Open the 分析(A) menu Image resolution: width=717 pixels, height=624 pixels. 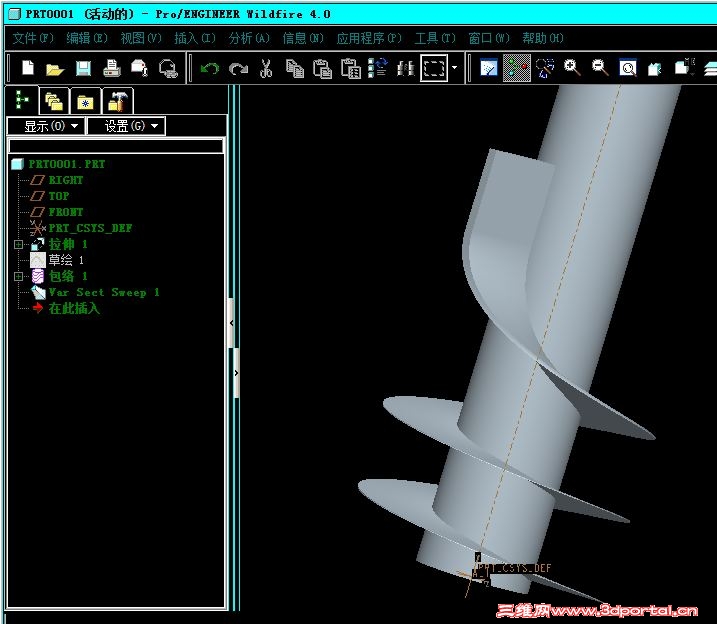[x=249, y=38]
